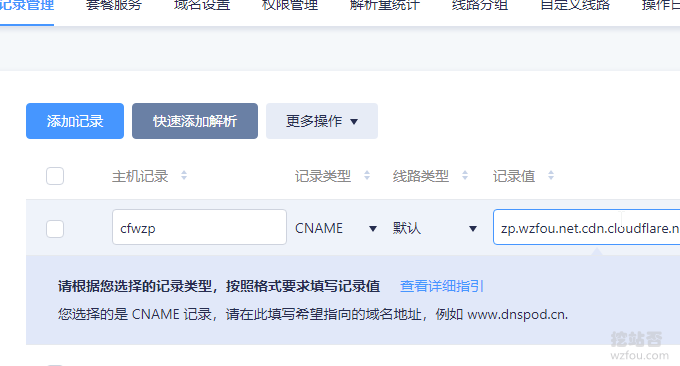This screenshot has width=680, height=366.
Task: Sort by 主机记录 column arrows
Action: pyautogui.click(x=184, y=176)
